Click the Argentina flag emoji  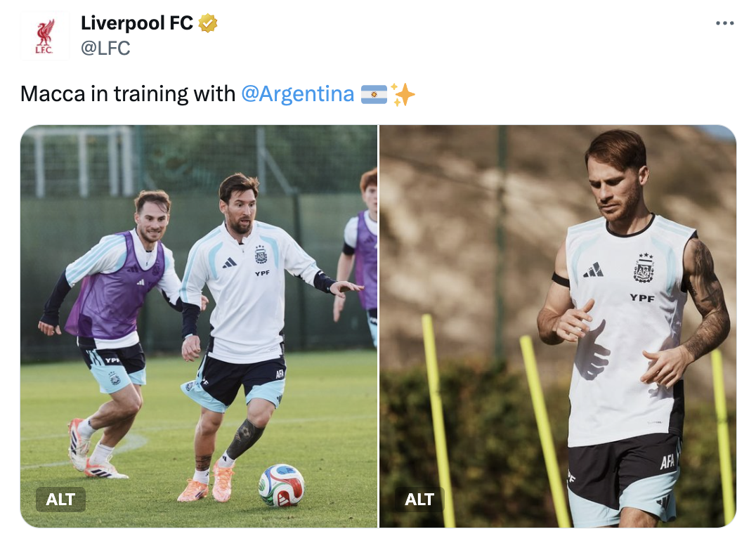tap(374, 94)
